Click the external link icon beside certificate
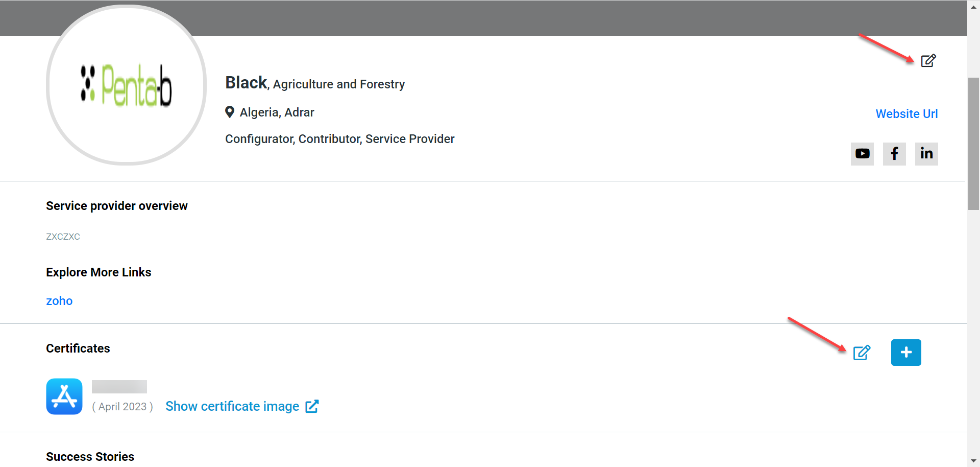 (312, 406)
